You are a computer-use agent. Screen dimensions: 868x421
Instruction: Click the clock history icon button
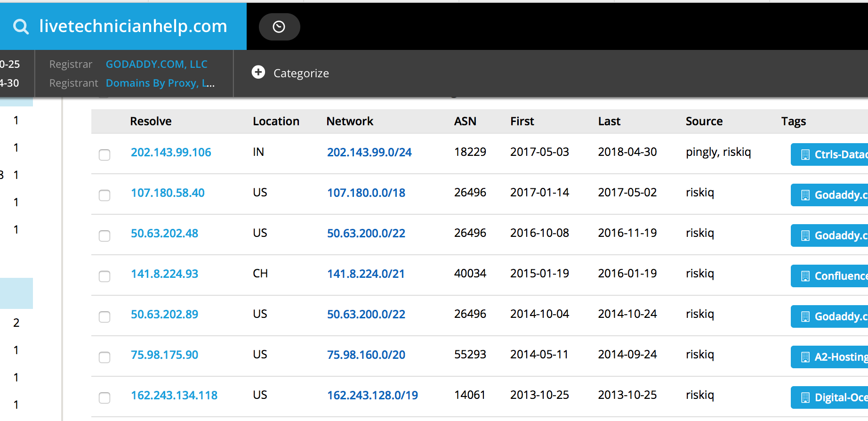(x=279, y=27)
